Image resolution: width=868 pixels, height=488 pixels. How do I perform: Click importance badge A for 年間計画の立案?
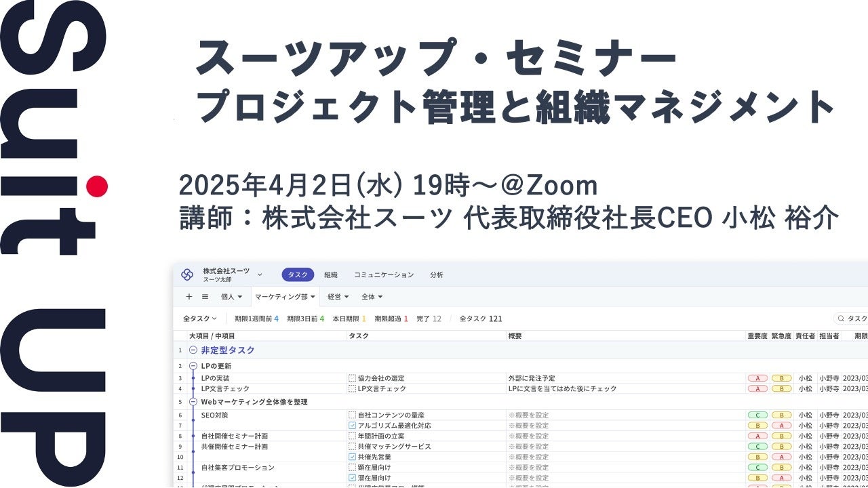coord(757,436)
